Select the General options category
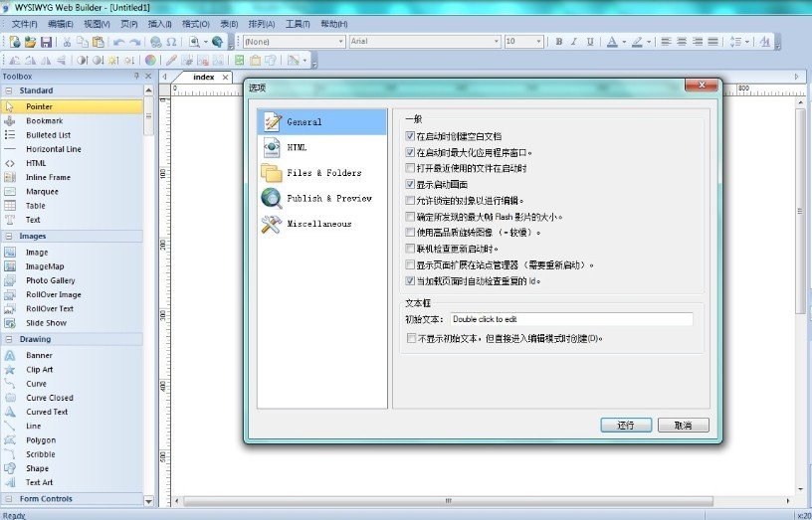This screenshot has height=520, width=812. 322,122
